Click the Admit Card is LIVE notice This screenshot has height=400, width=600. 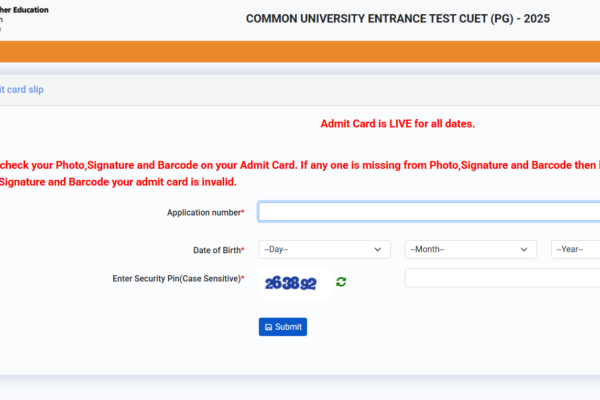398,124
